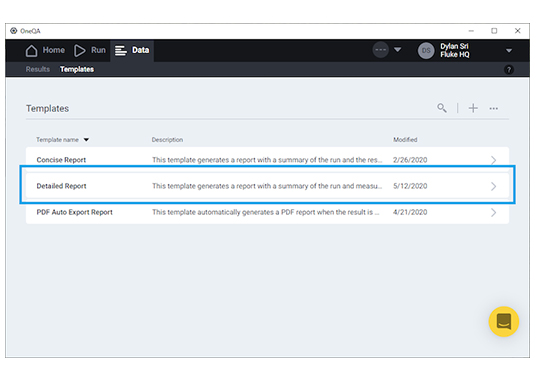Image resolution: width=538 pixels, height=374 pixels.
Task: Close the OneQA window
Action: click(517, 31)
